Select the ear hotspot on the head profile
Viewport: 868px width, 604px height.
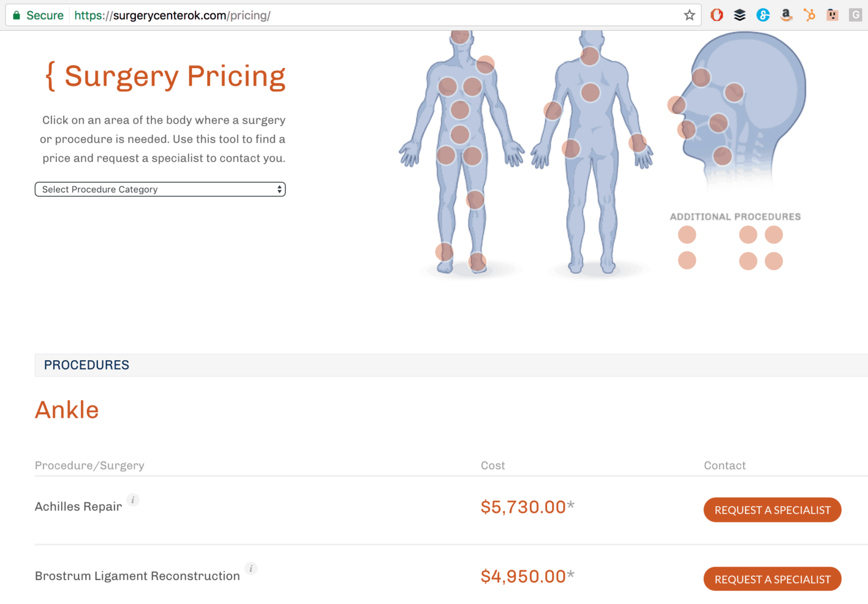click(x=734, y=92)
